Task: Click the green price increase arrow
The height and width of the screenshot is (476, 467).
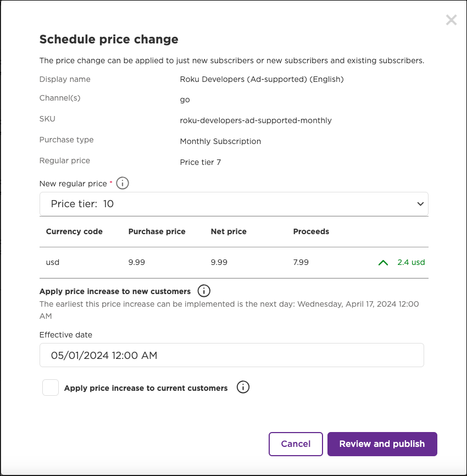Action: pyautogui.click(x=383, y=262)
